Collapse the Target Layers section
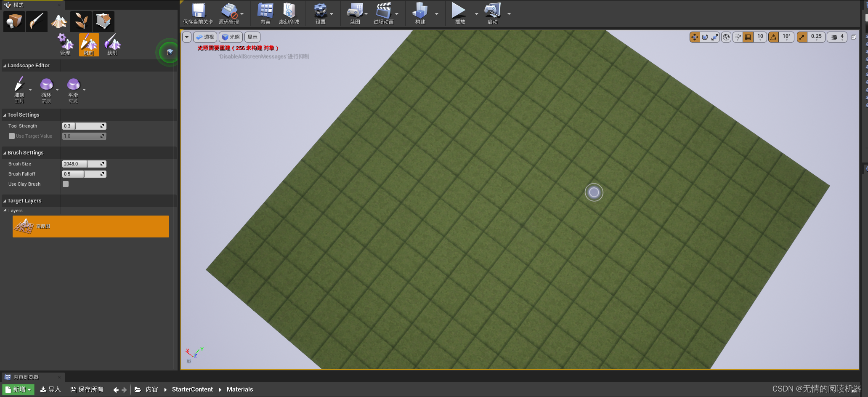868x397 pixels. [5, 201]
